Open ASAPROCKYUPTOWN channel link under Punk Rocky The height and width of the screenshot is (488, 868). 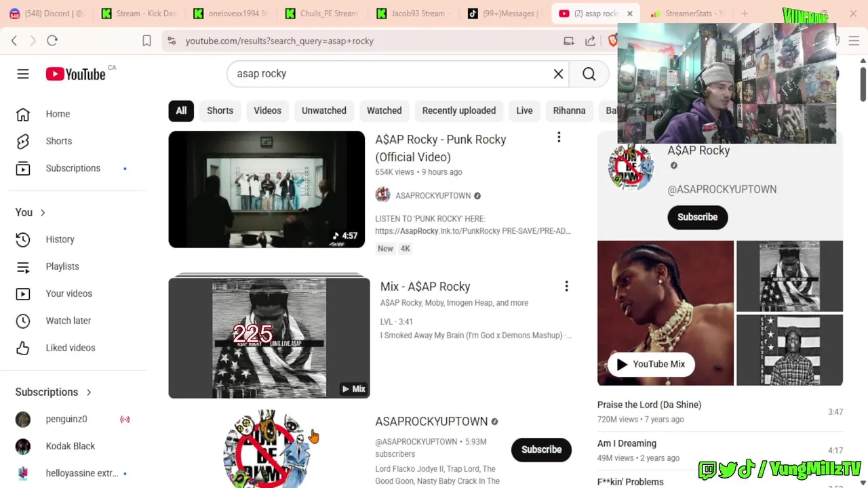tap(433, 196)
